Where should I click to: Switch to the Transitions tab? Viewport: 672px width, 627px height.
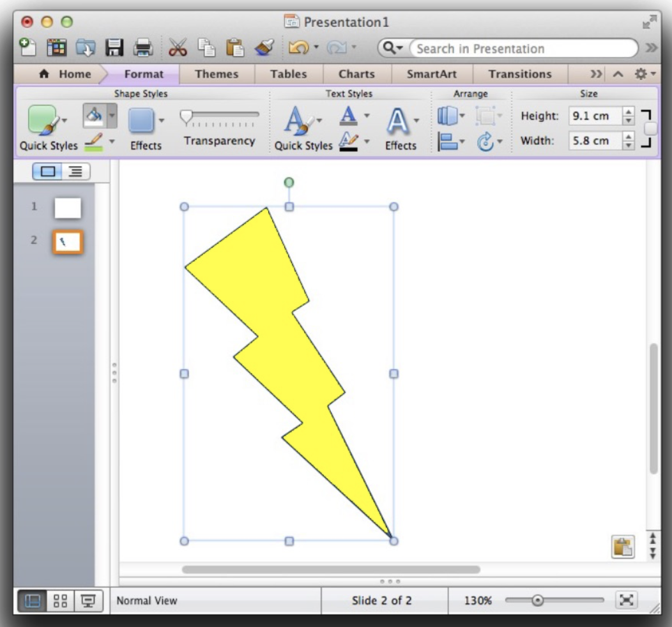tap(519, 74)
